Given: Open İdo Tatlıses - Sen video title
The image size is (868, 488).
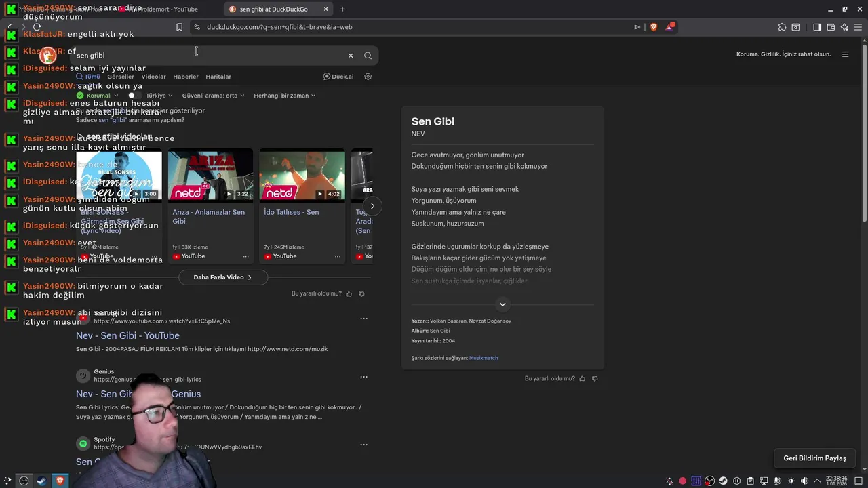Looking at the screenshot, I should pos(291,212).
